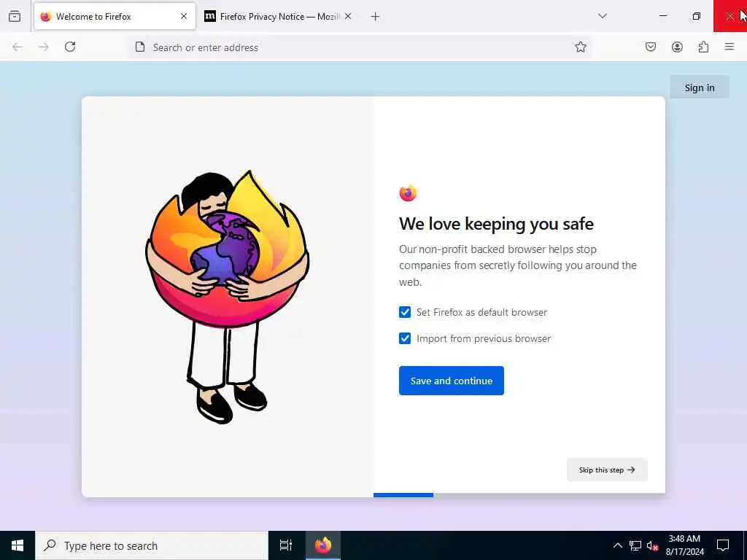The height and width of the screenshot is (560, 747).
Task: Go back one page
Action: 18,47
